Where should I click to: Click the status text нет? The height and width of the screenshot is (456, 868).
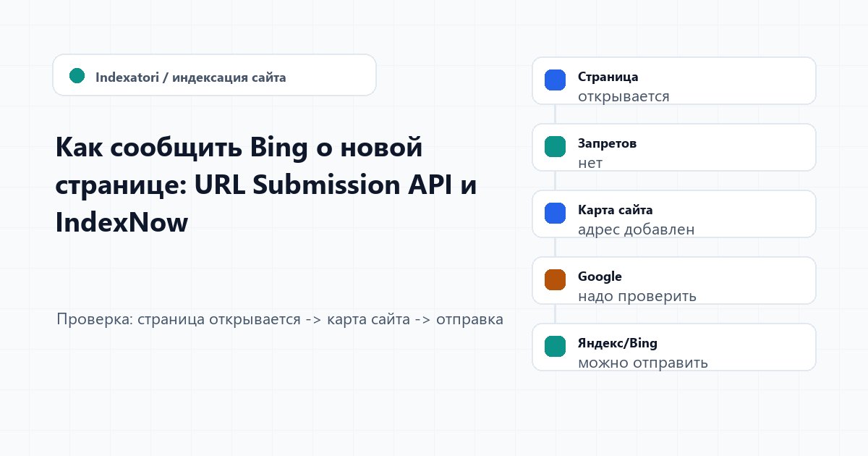[x=590, y=163]
